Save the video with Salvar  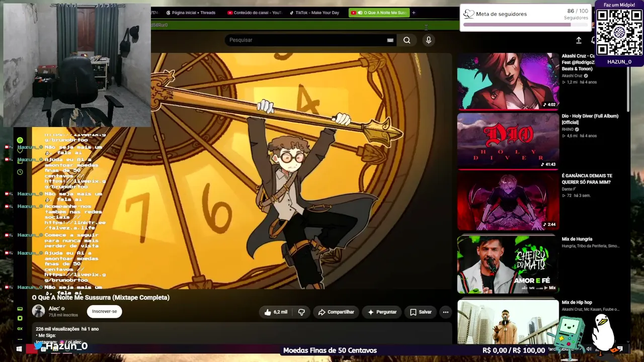[421, 312]
